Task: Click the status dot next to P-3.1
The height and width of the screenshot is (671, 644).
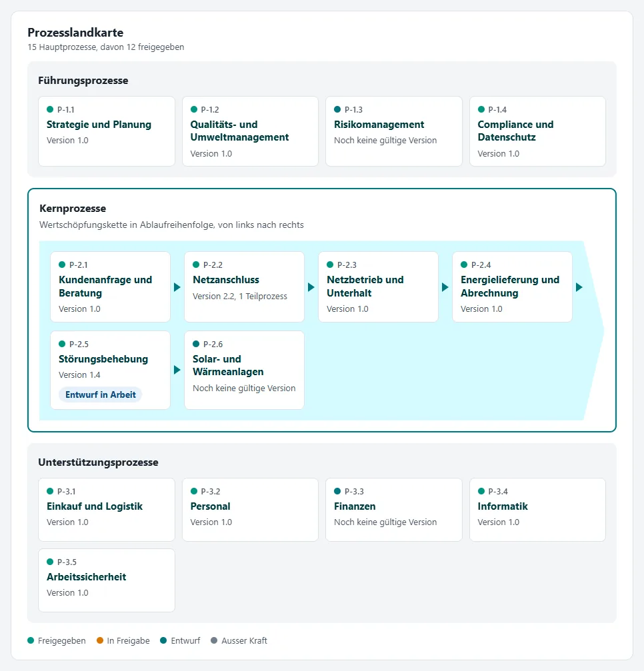Action: pyautogui.click(x=50, y=491)
